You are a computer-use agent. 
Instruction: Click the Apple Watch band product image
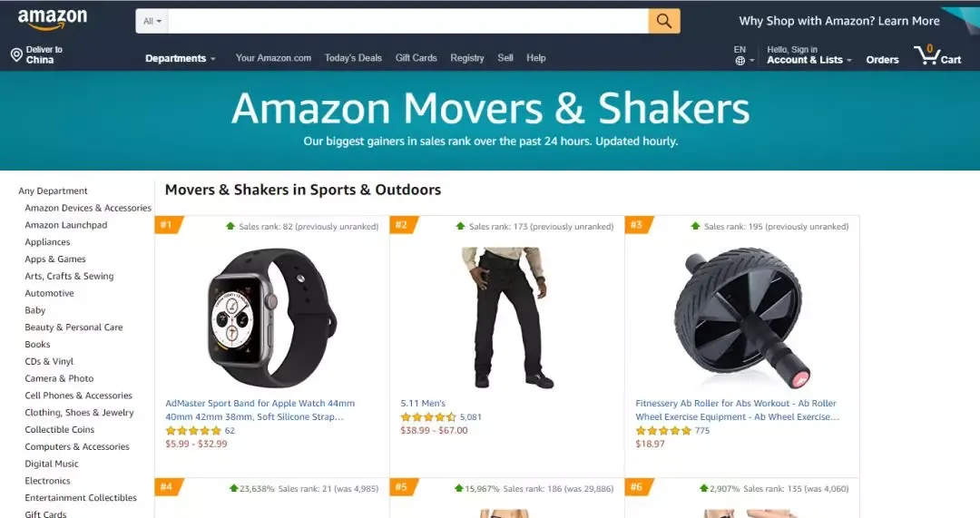272,318
